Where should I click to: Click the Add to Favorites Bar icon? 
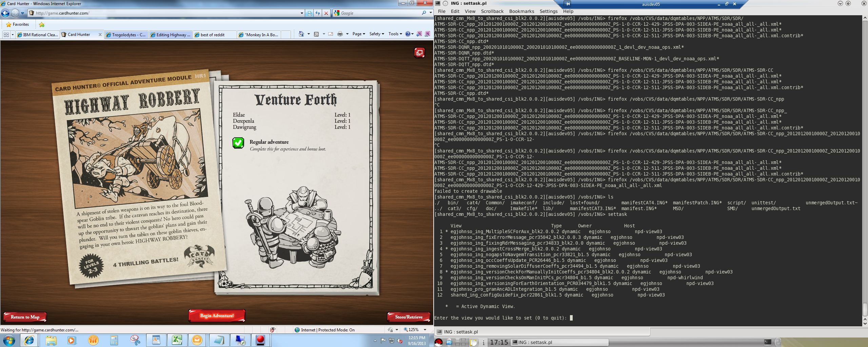click(x=42, y=24)
